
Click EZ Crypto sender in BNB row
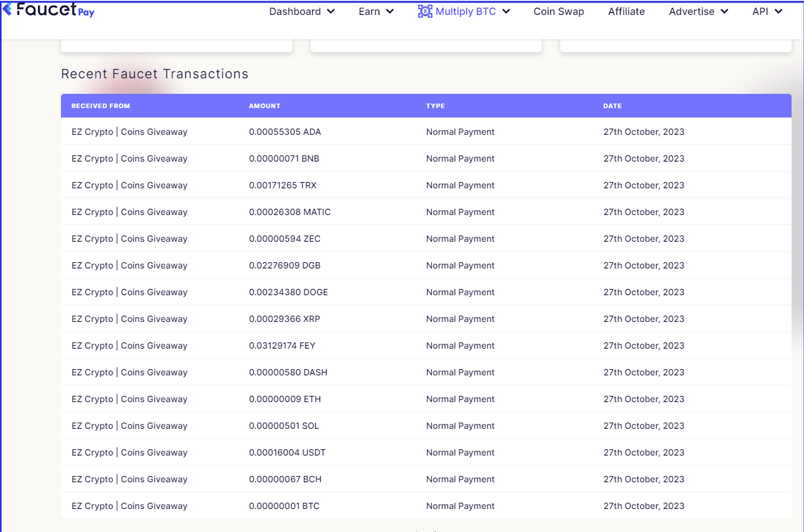click(129, 158)
